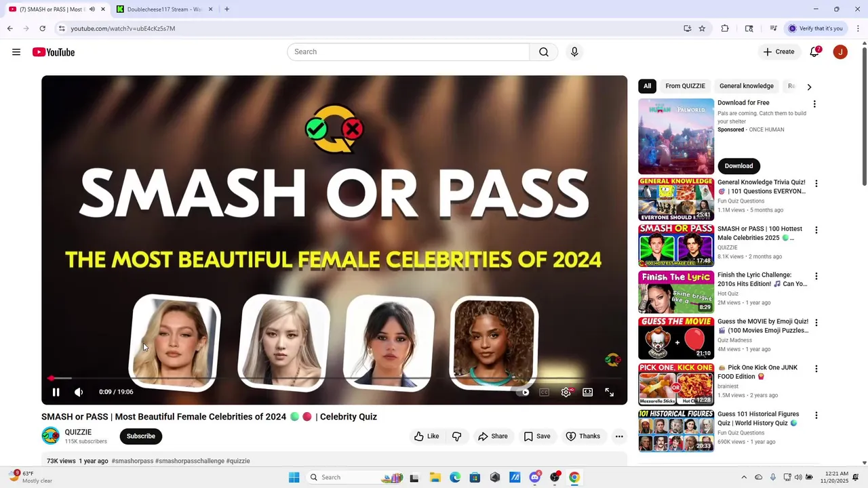This screenshot has height=488, width=868.
Task: Toggle closed captions in the player
Action: (x=544, y=392)
